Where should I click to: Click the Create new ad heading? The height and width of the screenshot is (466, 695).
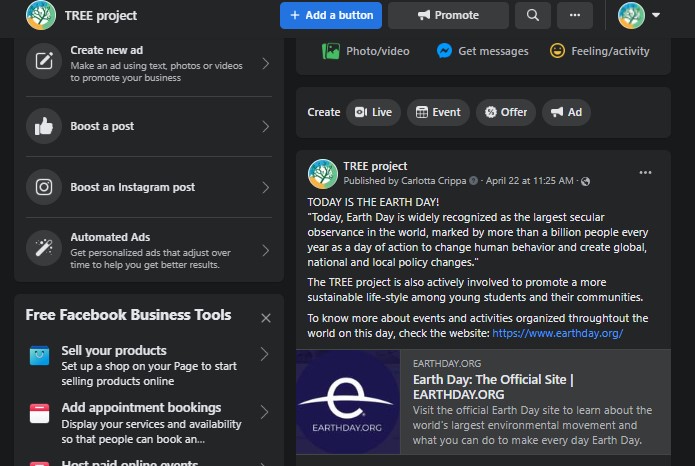click(106, 51)
